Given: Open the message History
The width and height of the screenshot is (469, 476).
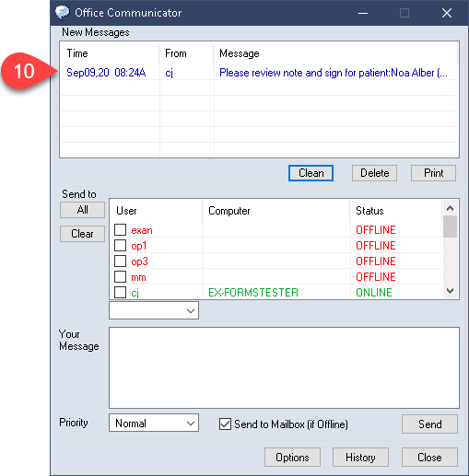Looking at the screenshot, I should pyautogui.click(x=360, y=458).
